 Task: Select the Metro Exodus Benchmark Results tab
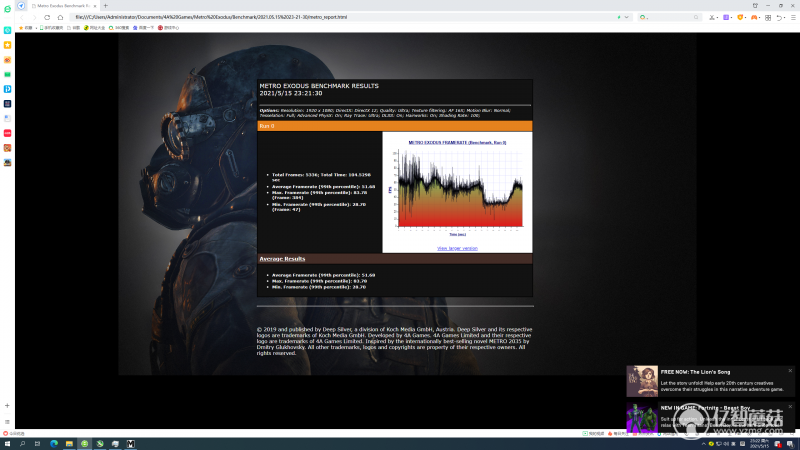pos(64,6)
